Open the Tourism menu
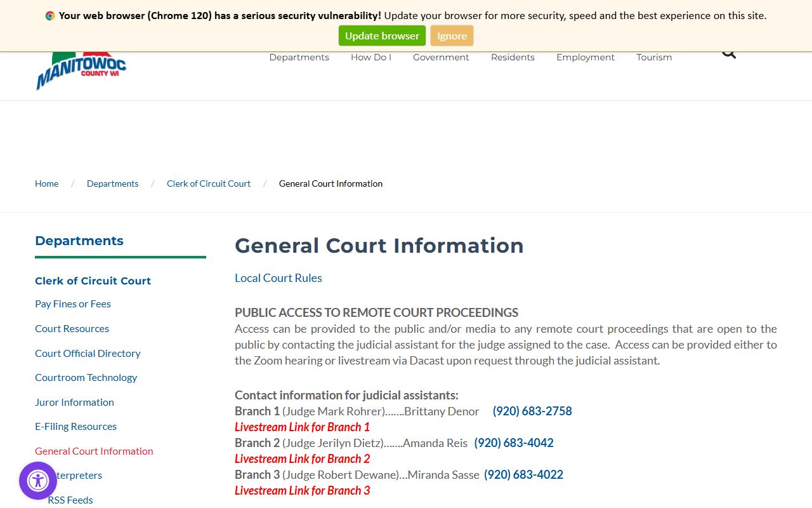The image size is (812, 508). coord(654,57)
